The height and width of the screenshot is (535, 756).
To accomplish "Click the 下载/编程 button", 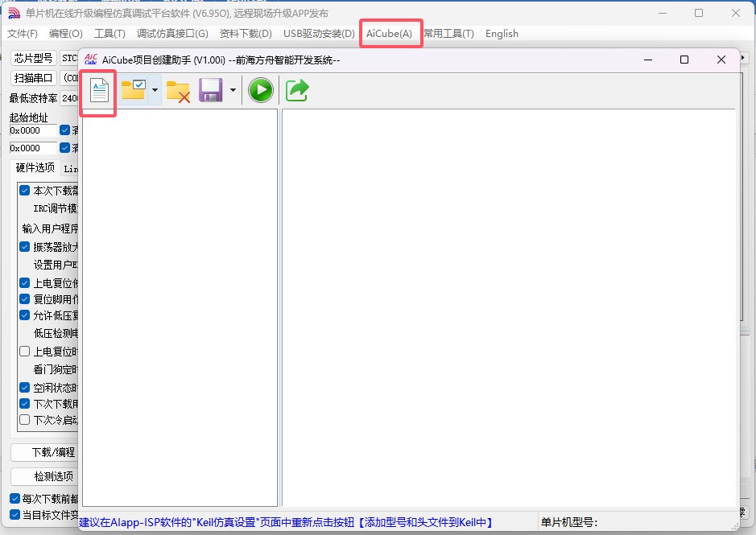I will [x=44, y=452].
